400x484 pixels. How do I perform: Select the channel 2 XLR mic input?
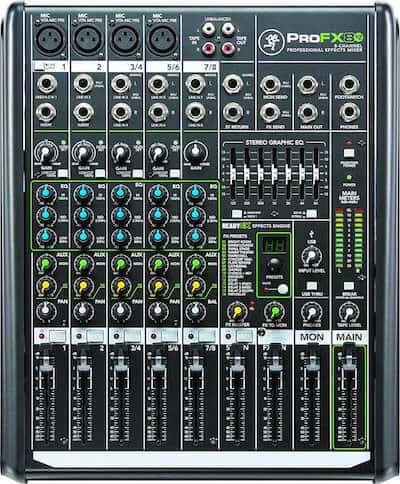pos(88,39)
